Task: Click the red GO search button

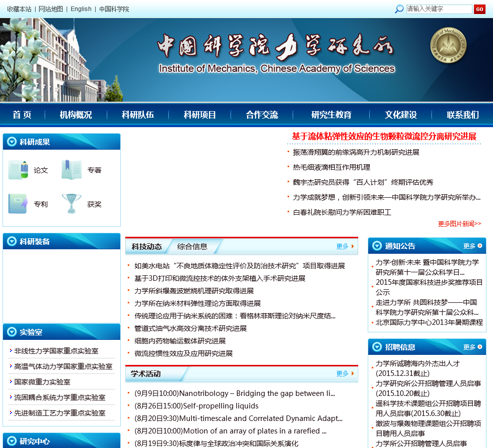Action: tap(479, 9)
